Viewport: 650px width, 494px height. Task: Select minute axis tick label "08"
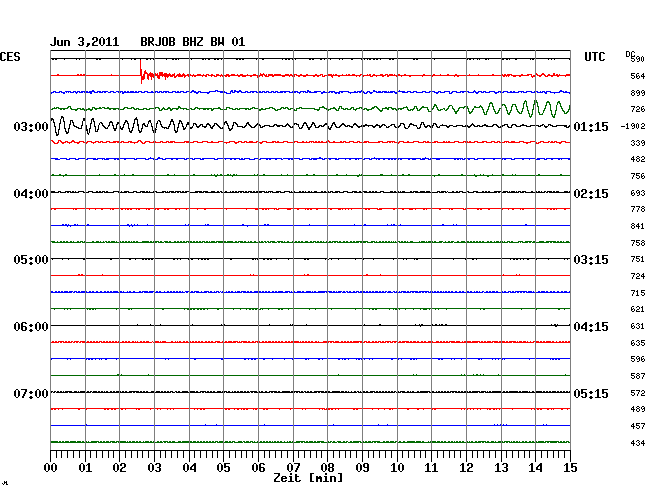coord(327,468)
